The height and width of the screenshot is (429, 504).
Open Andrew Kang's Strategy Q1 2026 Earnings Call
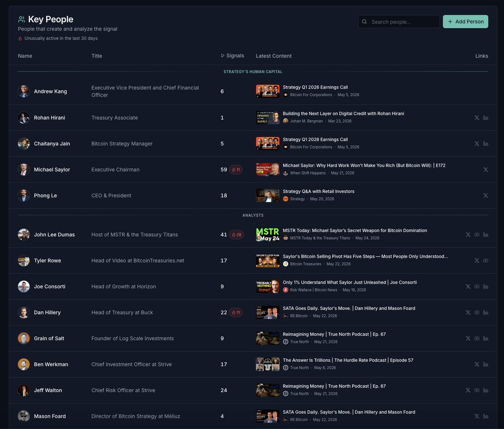point(315,87)
